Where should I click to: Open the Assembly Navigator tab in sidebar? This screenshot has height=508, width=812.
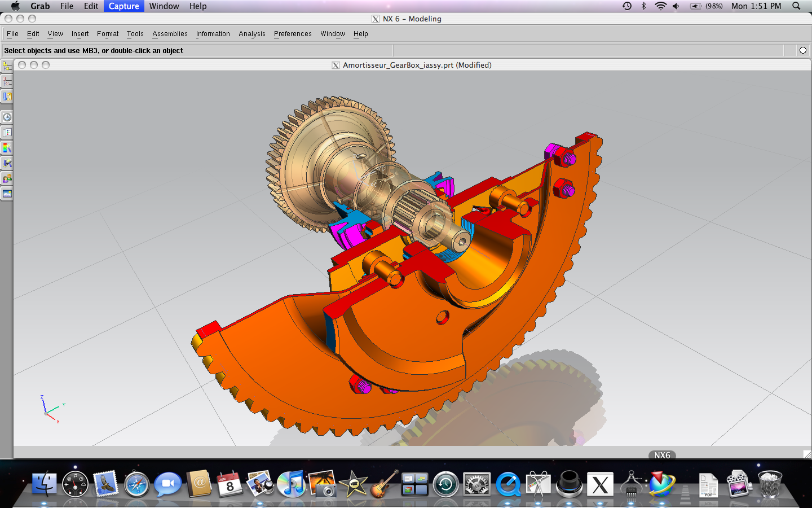tap(7, 67)
